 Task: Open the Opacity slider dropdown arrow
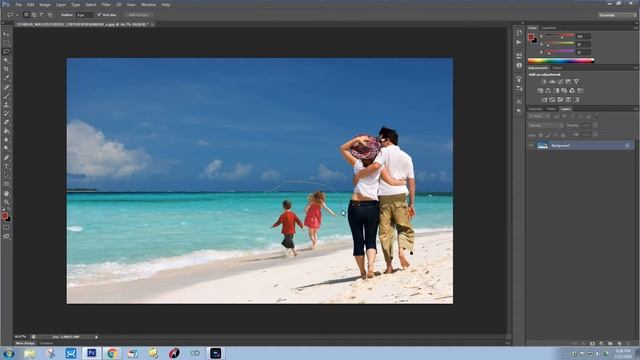click(x=596, y=126)
